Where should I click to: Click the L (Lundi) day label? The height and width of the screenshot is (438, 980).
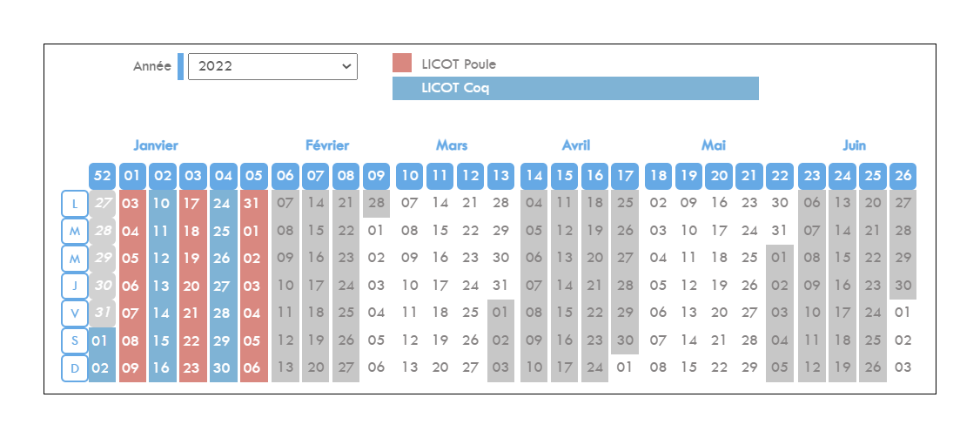click(x=75, y=204)
